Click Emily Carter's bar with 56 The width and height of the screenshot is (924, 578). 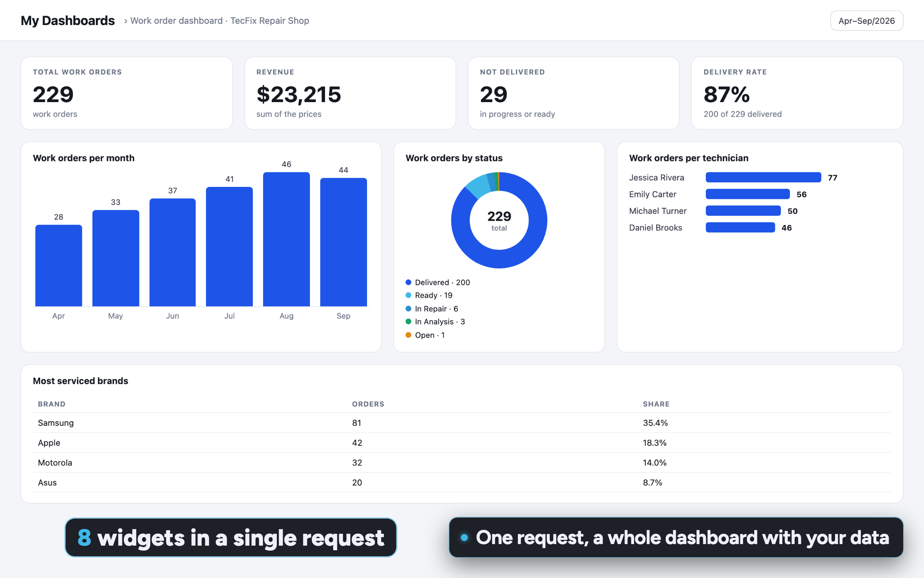(748, 194)
